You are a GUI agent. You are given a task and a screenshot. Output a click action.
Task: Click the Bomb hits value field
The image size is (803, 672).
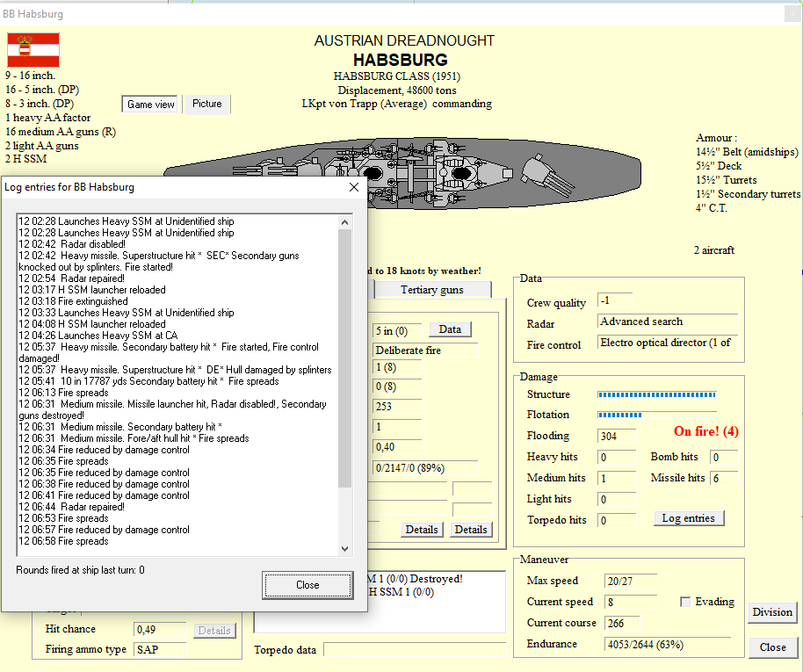(724, 458)
